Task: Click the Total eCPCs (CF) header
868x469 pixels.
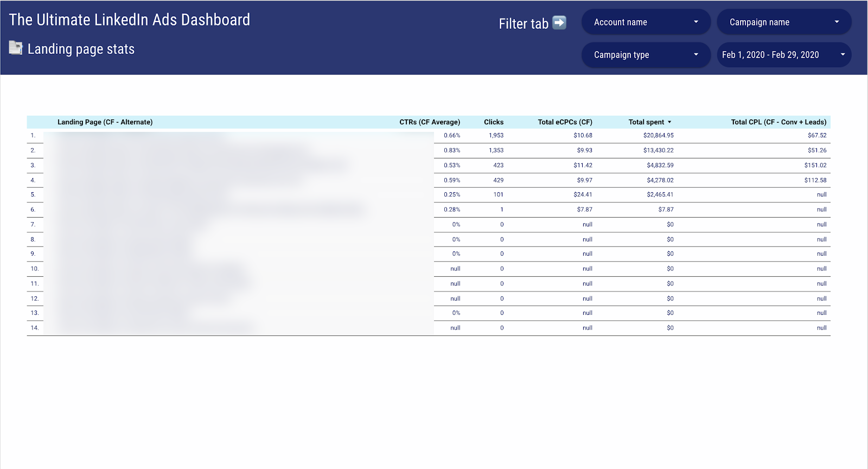Action: coord(565,122)
